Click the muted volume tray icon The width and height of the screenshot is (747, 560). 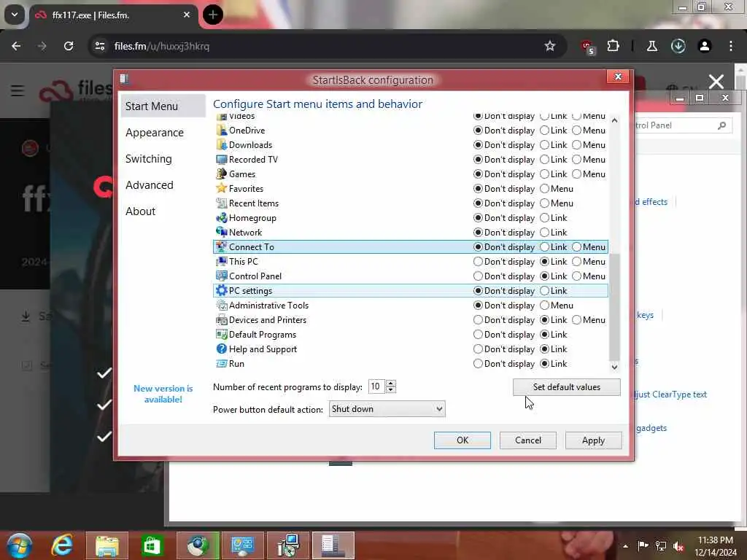[678, 546]
